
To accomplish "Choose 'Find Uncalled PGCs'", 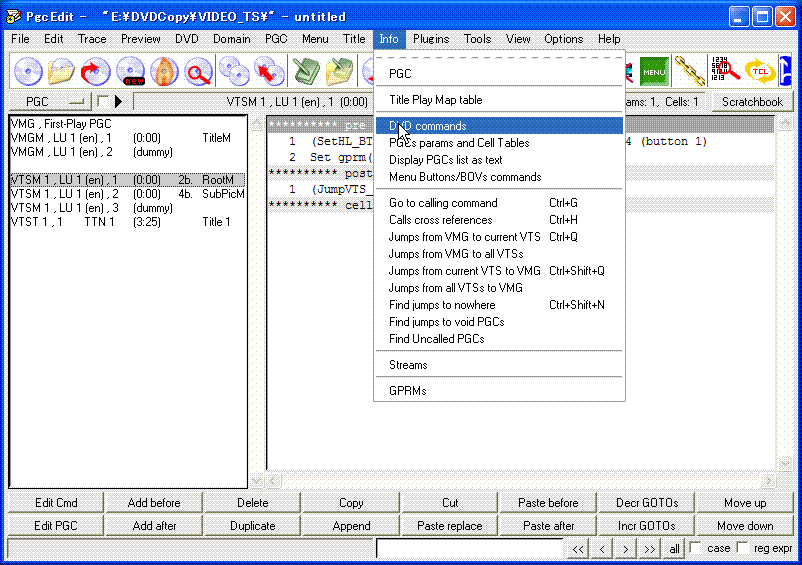I will tap(499, 338).
